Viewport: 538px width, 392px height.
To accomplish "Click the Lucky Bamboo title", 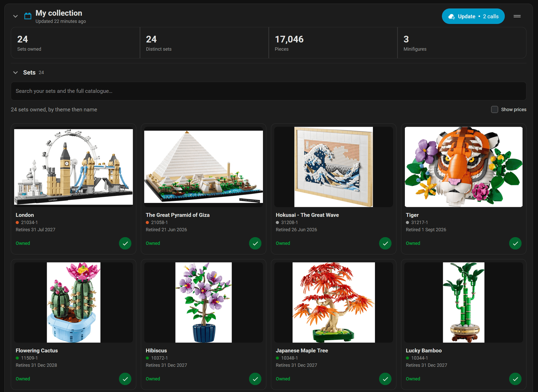I will [424, 351].
